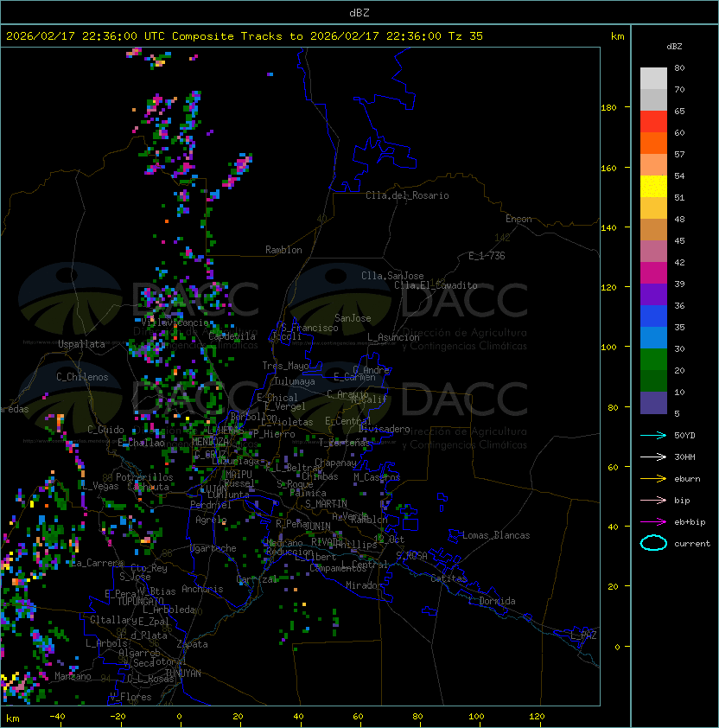
Task: Click the Perdriel label
Action: [211, 505]
